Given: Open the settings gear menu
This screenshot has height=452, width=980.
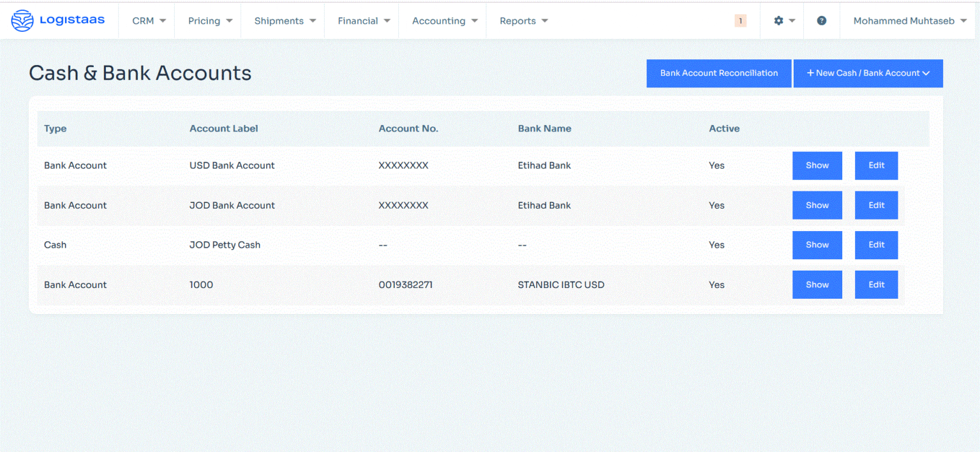Looking at the screenshot, I should tap(784, 20).
